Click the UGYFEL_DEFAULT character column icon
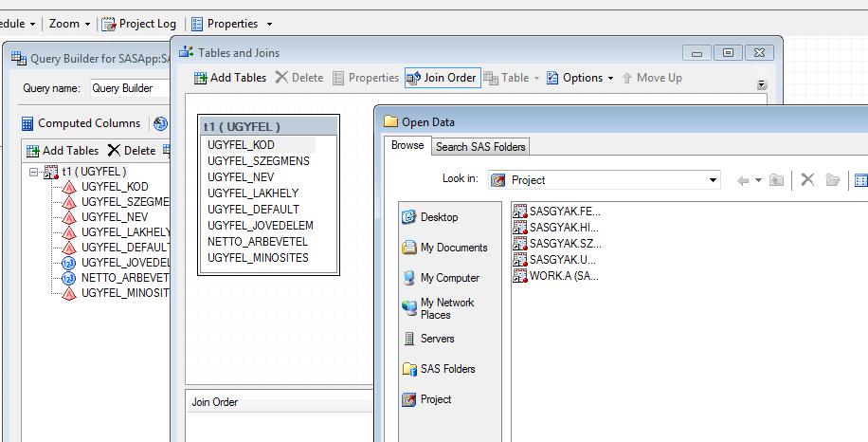The width and height of the screenshot is (868, 442). (x=68, y=248)
